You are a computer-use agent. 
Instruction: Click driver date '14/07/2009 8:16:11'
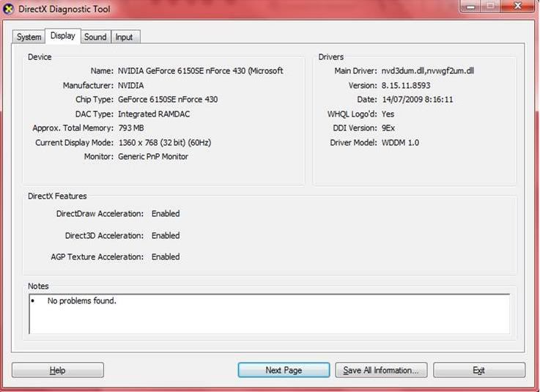pyautogui.click(x=418, y=100)
